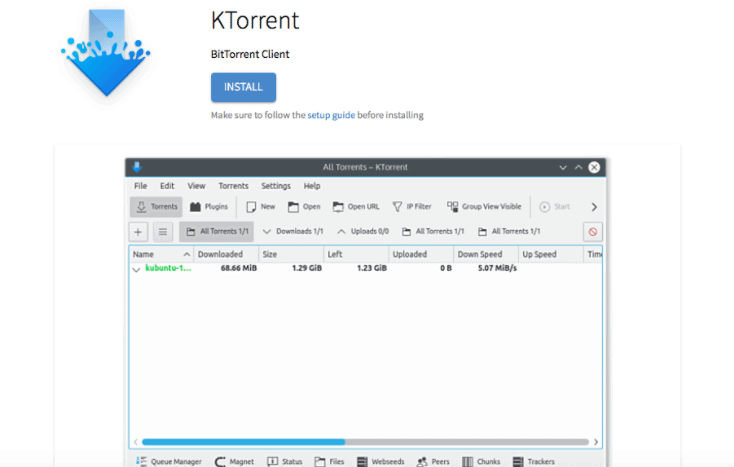Toggle Group View Visible
This screenshot has width=734, height=467.
[x=484, y=206]
